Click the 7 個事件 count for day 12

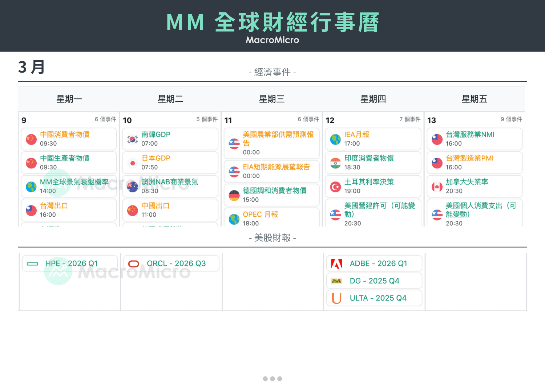coord(410,119)
